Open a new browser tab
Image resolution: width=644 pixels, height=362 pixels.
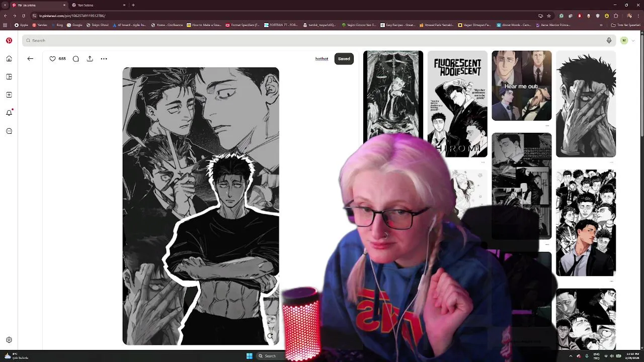click(x=133, y=5)
